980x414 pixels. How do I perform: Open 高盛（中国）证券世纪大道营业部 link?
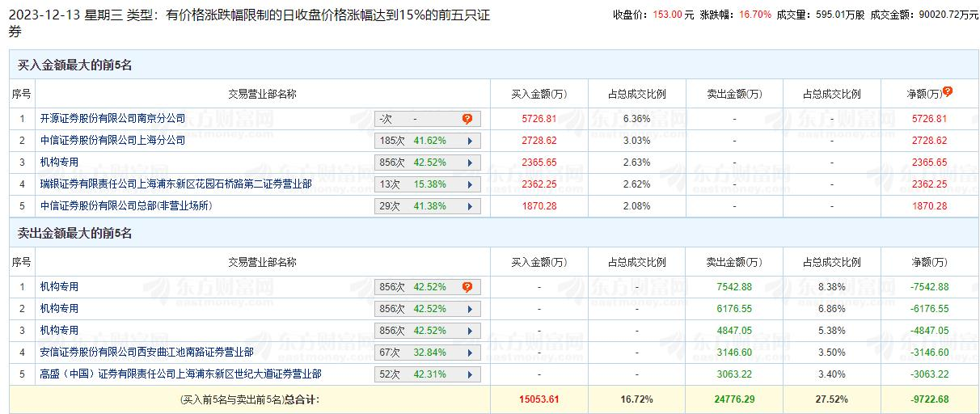click(x=181, y=374)
